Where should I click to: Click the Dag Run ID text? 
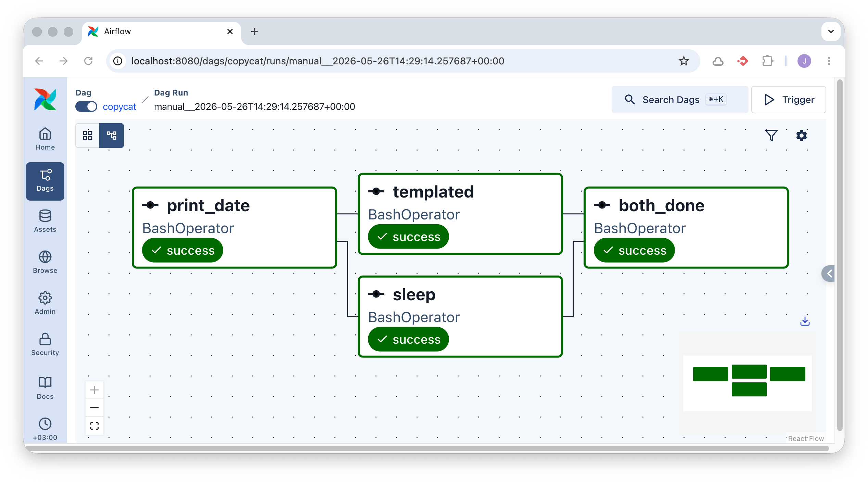coord(255,107)
